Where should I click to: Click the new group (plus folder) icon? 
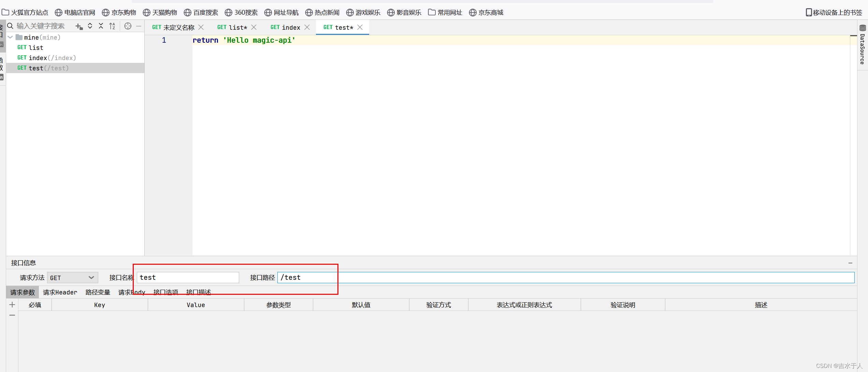pyautogui.click(x=79, y=26)
